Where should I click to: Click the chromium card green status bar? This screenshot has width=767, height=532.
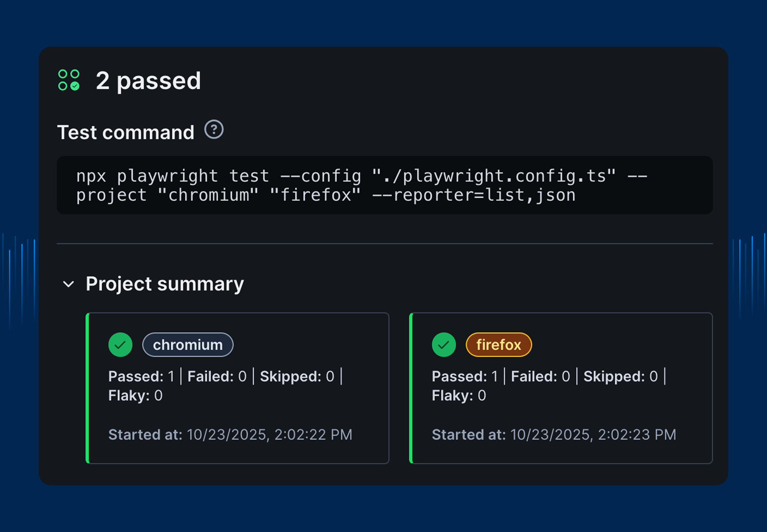coord(87,388)
